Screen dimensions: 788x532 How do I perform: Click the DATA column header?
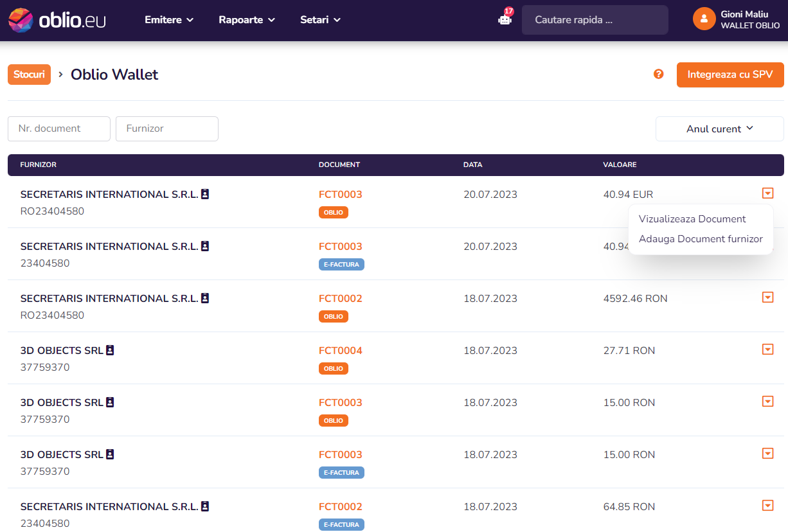[x=473, y=165]
